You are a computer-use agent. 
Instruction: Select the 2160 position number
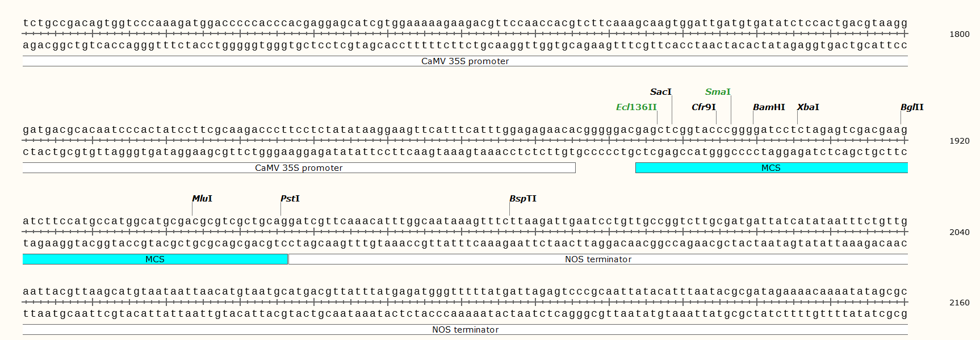(959, 303)
